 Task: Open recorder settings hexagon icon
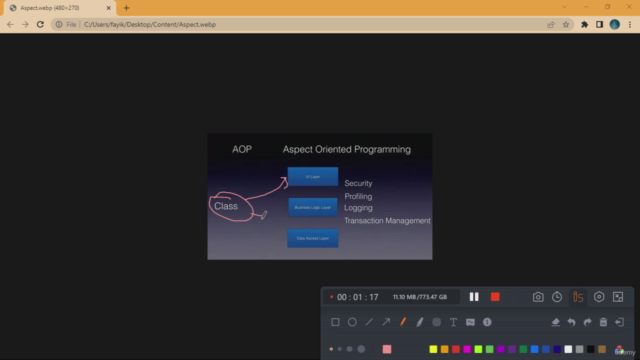[x=599, y=297]
